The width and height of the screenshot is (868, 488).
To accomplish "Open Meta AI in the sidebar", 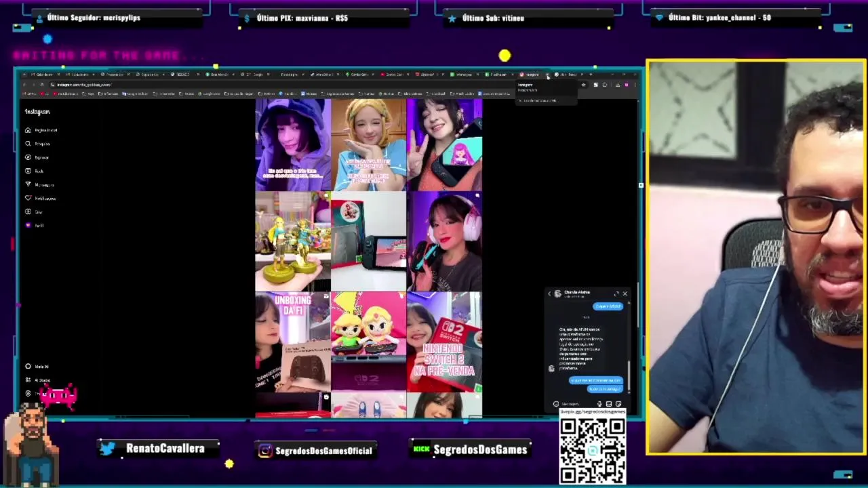I will pyautogui.click(x=37, y=367).
